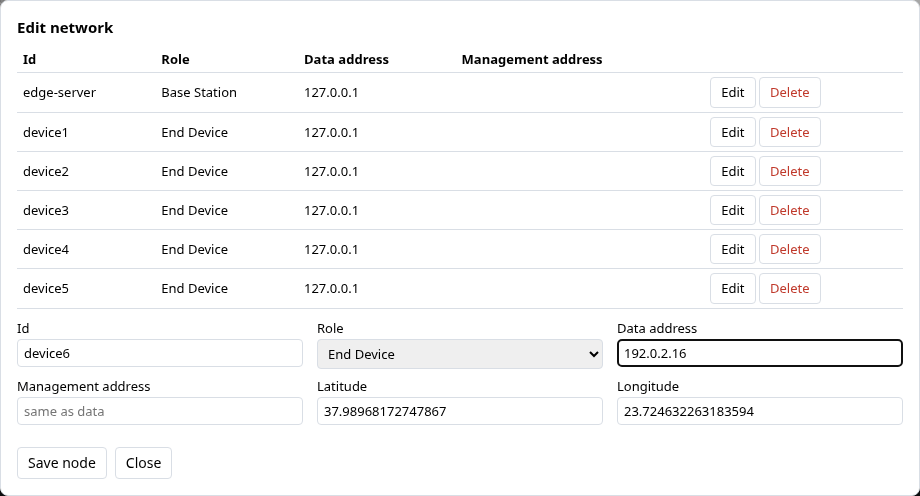Click edge-server's 127.0.0.1 data address
920x496 pixels.
331,93
